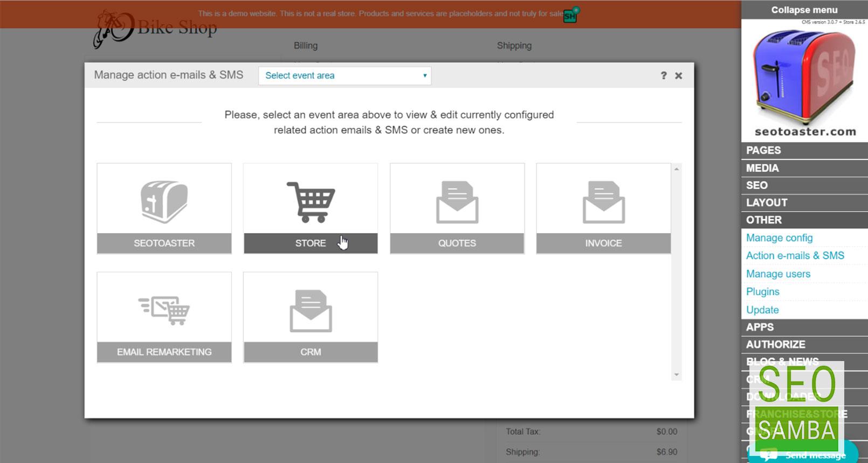Screen dimensions: 868x463
Task: Open the Send message chat button
Action: click(x=803, y=454)
